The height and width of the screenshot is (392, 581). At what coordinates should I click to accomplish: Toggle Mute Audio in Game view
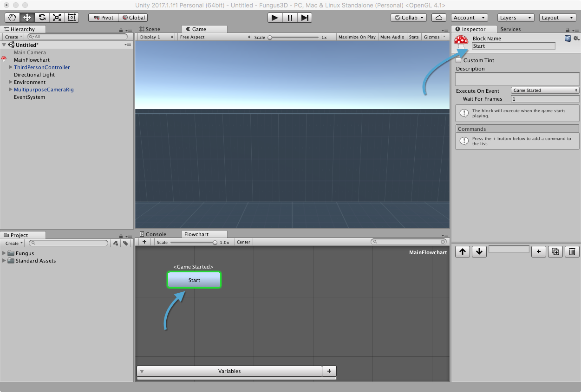click(x=392, y=37)
